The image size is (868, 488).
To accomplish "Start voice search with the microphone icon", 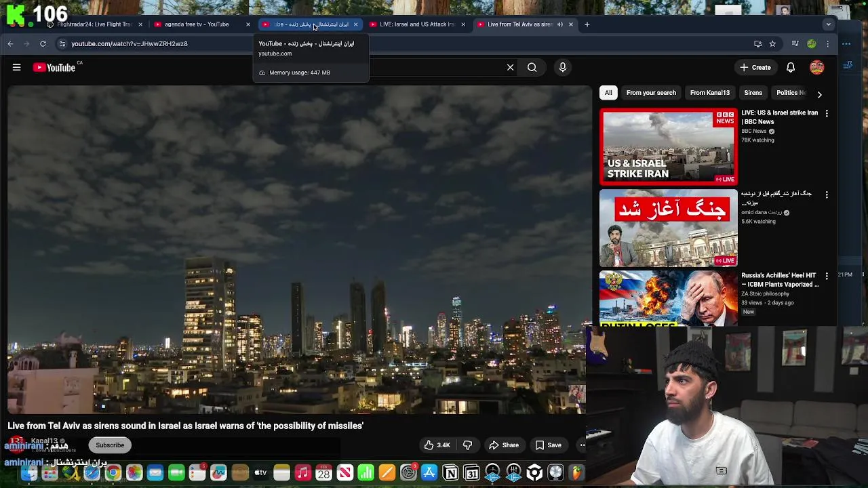I will pyautogui.click(x=562, y=67).
